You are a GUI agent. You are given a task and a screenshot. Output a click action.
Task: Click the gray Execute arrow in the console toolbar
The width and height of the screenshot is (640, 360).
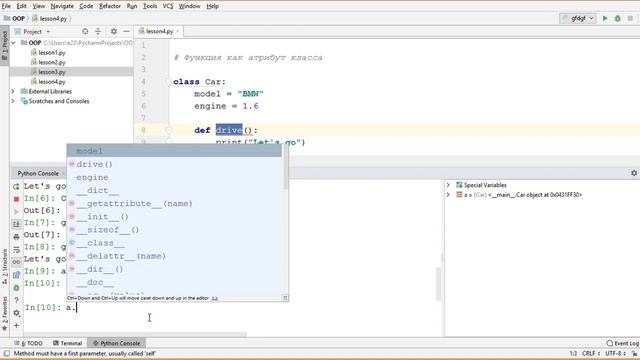tap(16, 211)
